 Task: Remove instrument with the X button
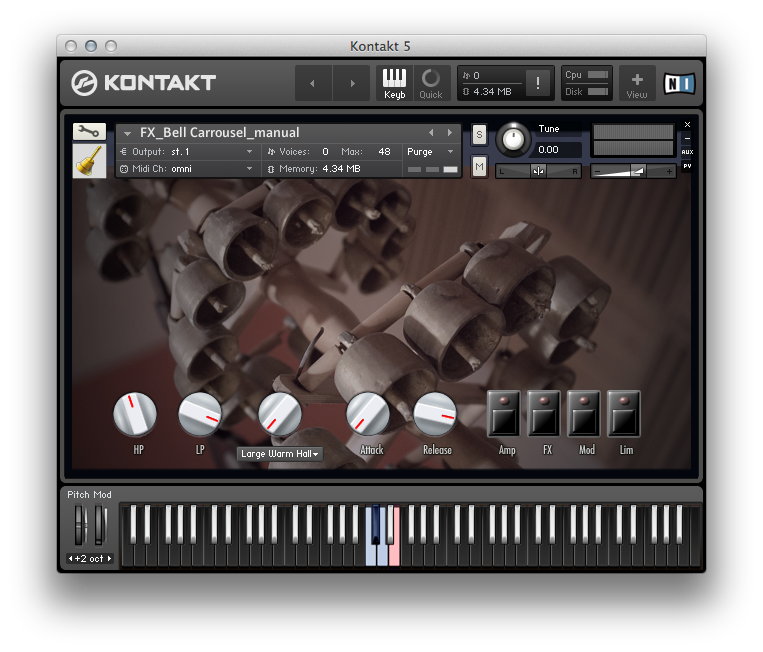pyautogui.click(x=688, y=125)
